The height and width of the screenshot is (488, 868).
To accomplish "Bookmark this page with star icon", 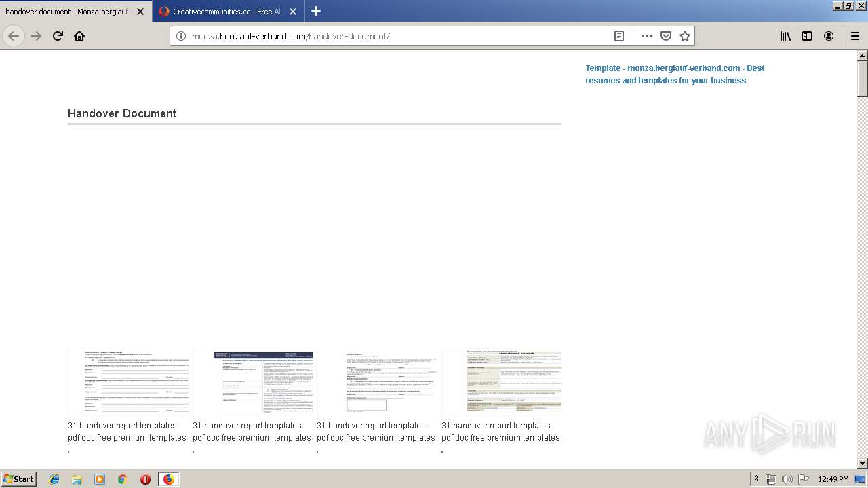I will coord(685,36).
